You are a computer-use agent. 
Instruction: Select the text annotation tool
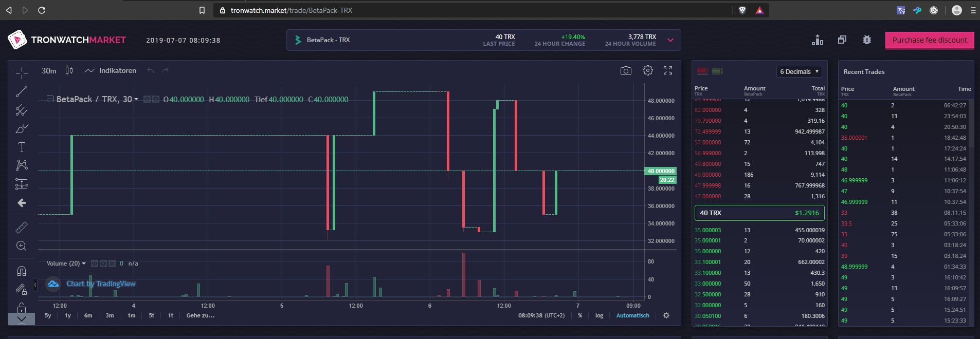click(22, 147)
